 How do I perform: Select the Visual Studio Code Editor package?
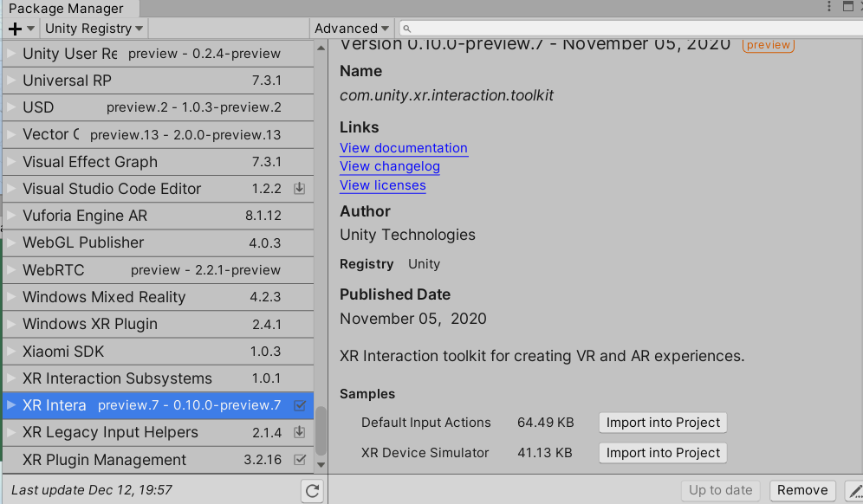(x=158, y=189)
